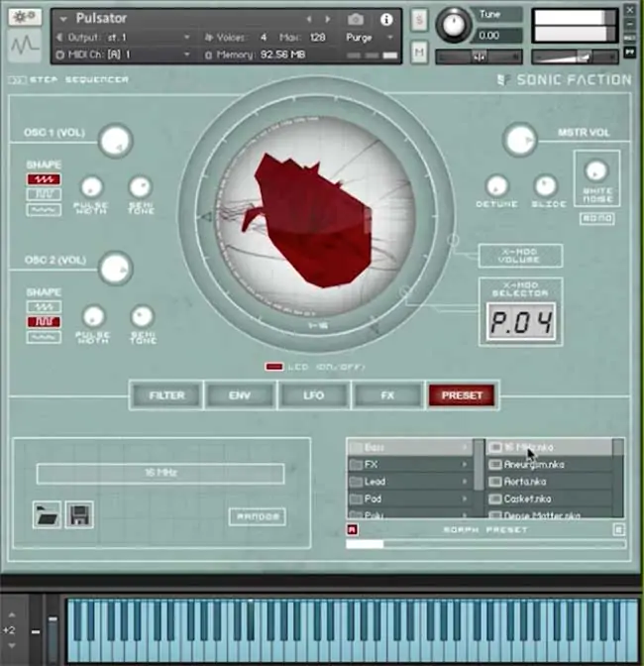Go to previous instrument with left arrow

coord(309,19)
